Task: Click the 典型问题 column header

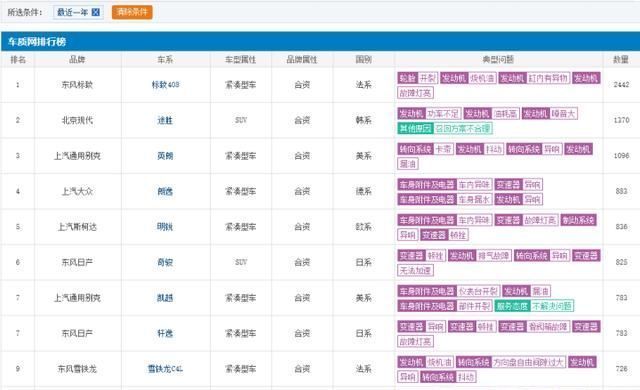Action: coord(498,60)
